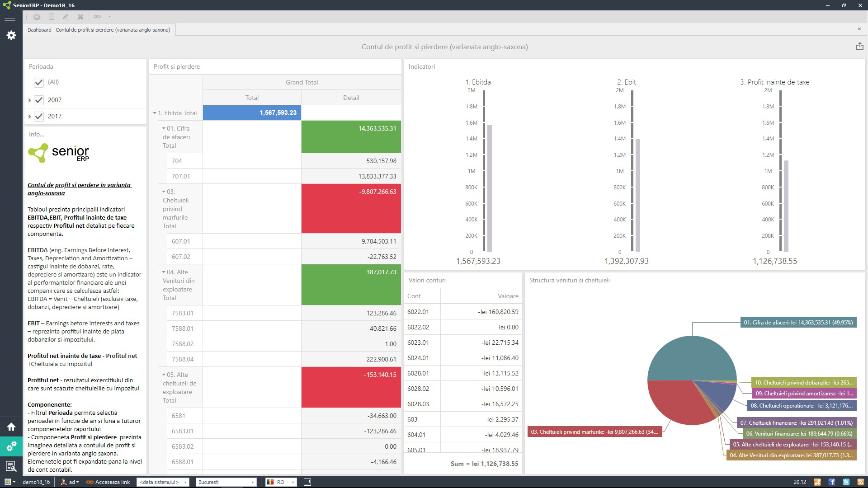
Task: Click the chain link toolbar icon
Action: 97,17
